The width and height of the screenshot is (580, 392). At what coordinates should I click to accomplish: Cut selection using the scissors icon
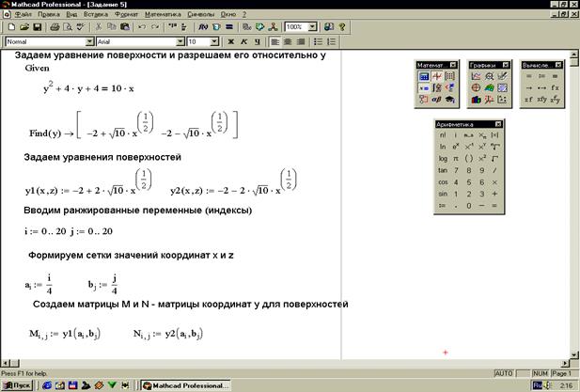tap(99, 27)
